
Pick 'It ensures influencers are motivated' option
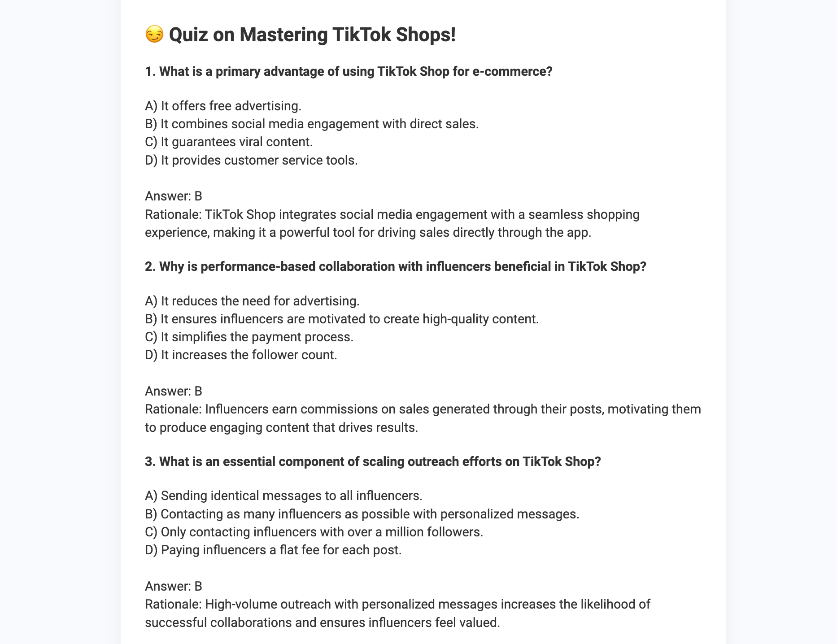coord(341,319)
